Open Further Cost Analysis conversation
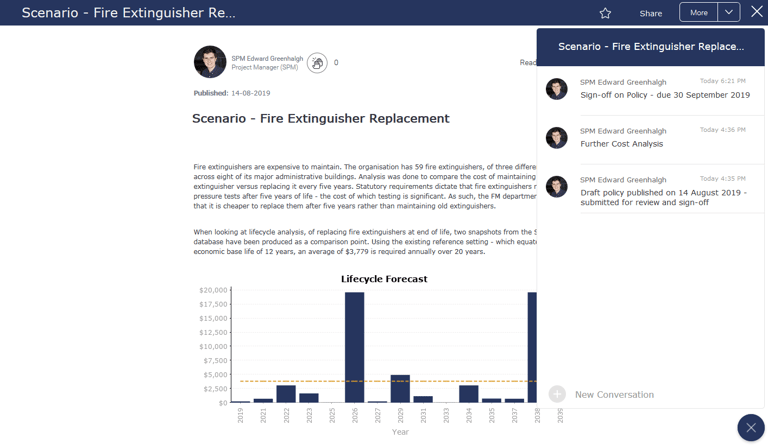Screen dimensions: 768x445 pyautogui.click(x=622, y=144)
